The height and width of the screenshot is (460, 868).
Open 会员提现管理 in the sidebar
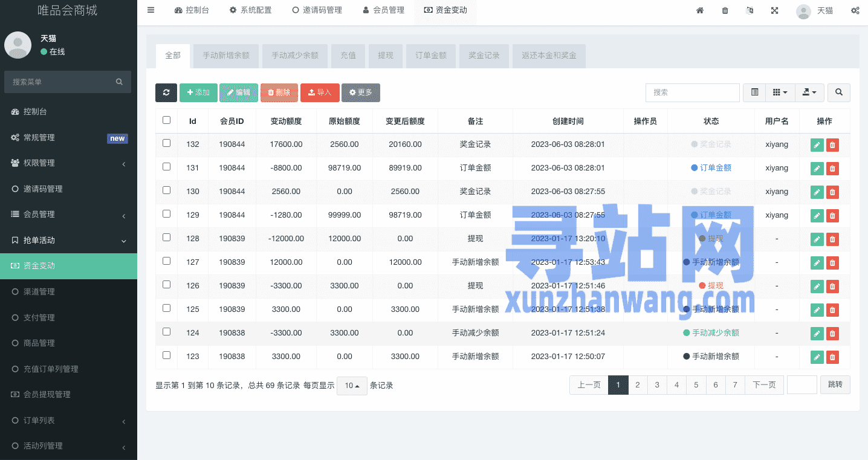[47, 395]
